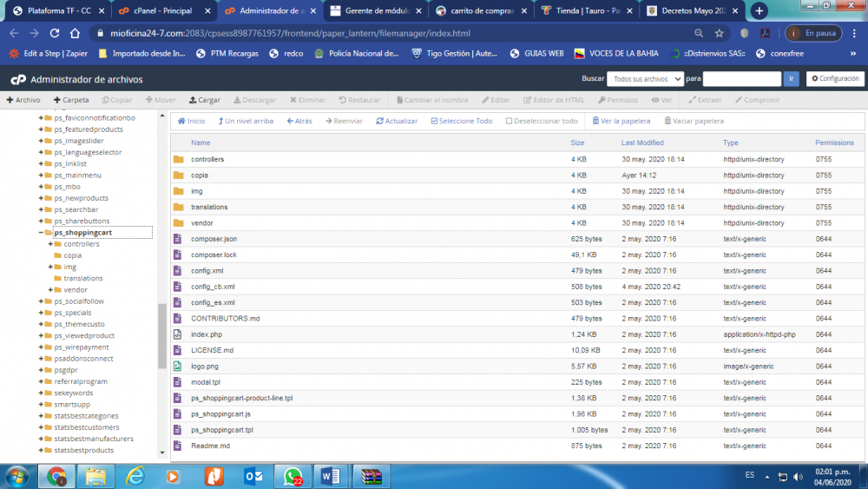Collapse the ps_shoppingcart tree node
This screenshot has width=868, height=489.
[x=41, y=233]
